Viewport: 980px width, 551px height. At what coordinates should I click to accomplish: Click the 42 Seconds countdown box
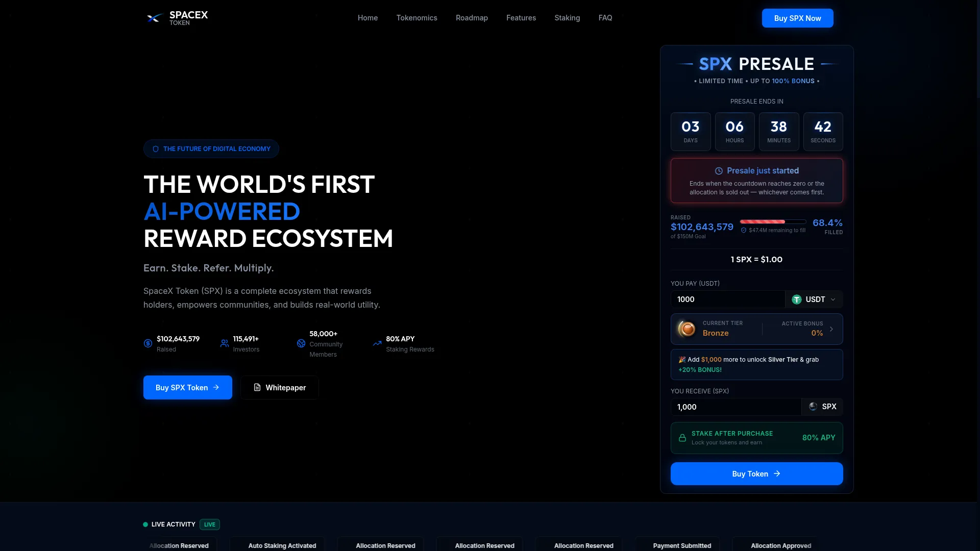[x=823, y=132]
